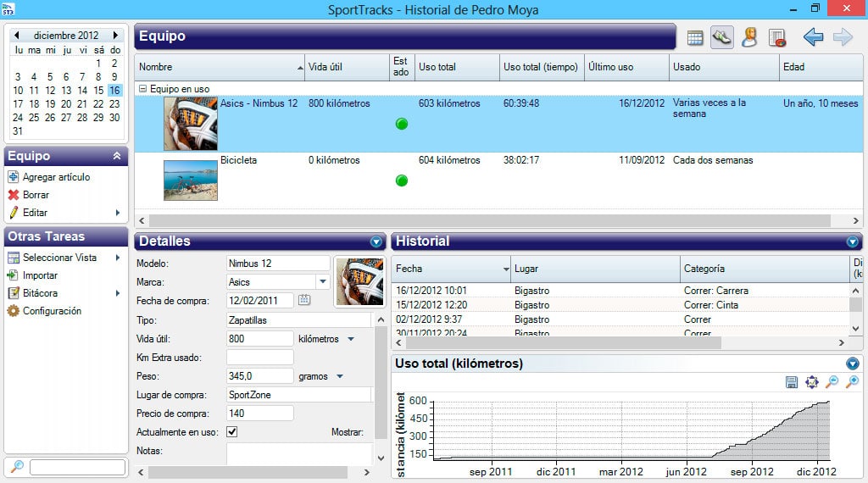Select day 25 in the calendar

[x=34, y=117]
